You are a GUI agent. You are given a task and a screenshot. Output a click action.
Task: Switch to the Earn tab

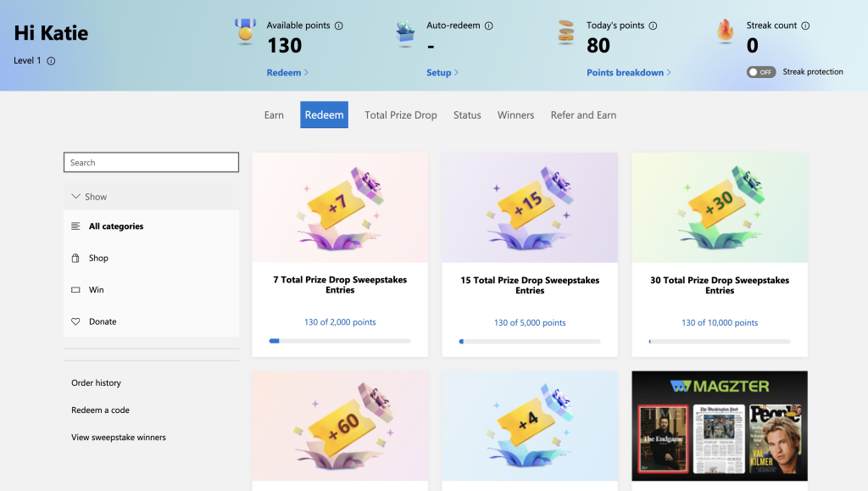[x=273, y=114]
